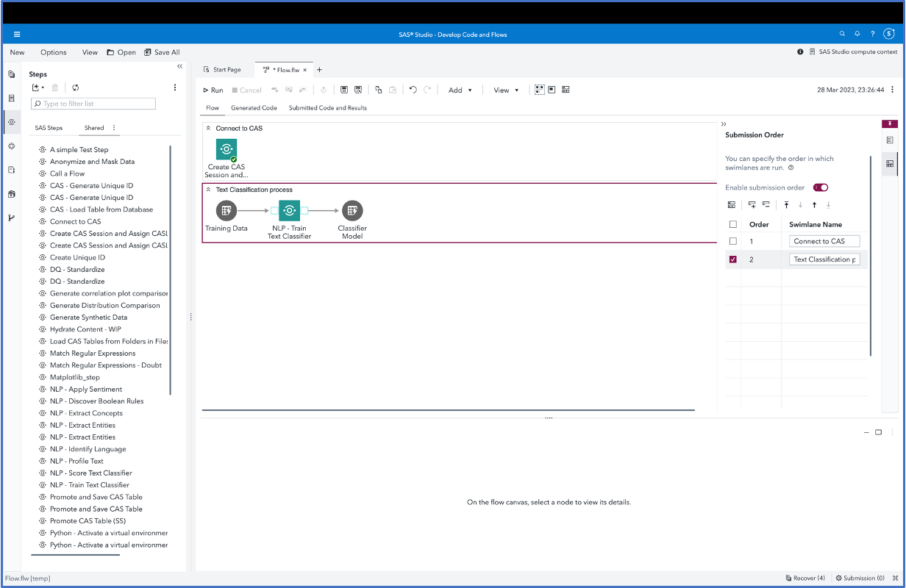Click the Copy node icon in the toolbar
Screen dimensions: 906x588
[x=378, y=90]
